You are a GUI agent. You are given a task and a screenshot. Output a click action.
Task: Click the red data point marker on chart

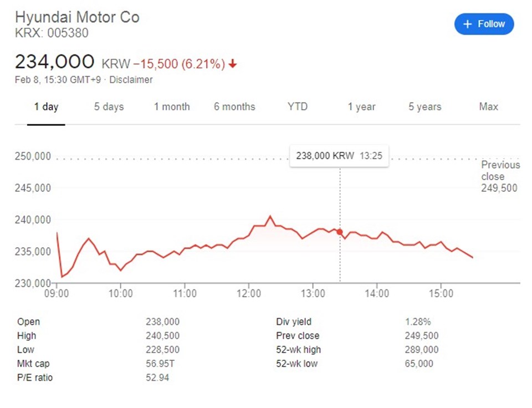point(340,232)
